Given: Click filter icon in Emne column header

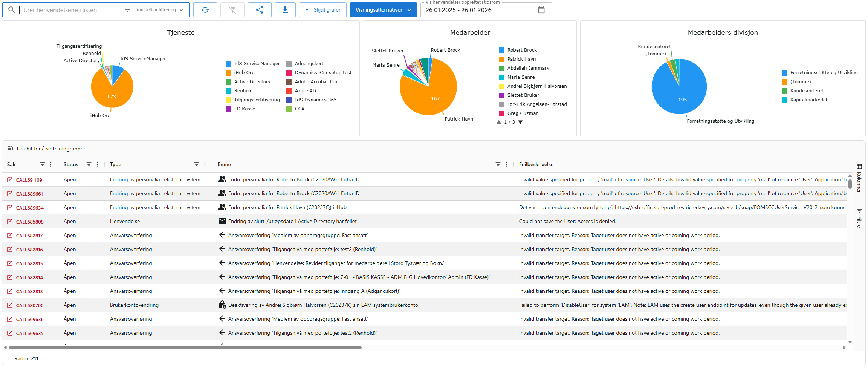Looking at the screenshot, I should (498, 164).
